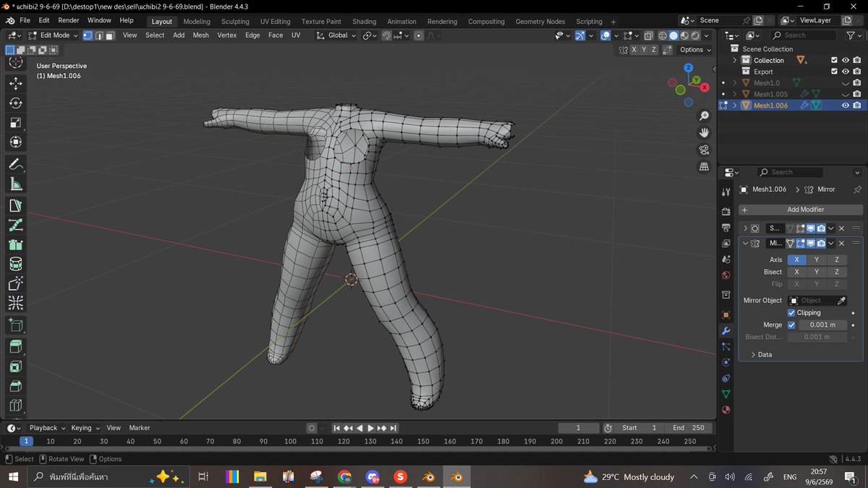The height and width of the screenshot is (488, 868).
Task: Open the Modifiers wrench properties tab
Action: 726,330
